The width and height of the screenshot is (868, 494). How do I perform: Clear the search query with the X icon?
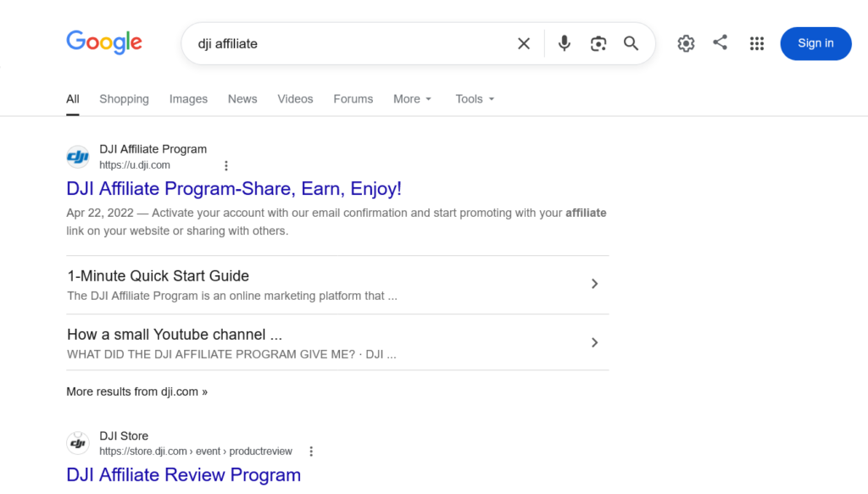tap(524, 44)
